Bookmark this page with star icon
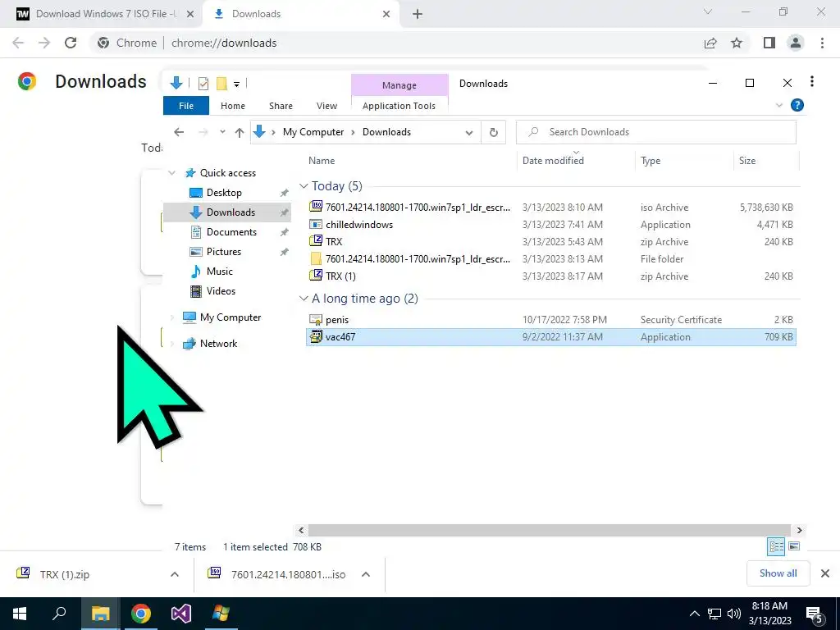Screen dimensions: 840x630 [x=737, y=43]
